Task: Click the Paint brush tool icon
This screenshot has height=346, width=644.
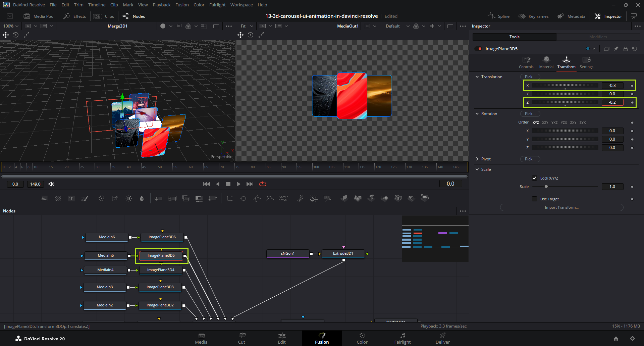Action: [85, 198]
